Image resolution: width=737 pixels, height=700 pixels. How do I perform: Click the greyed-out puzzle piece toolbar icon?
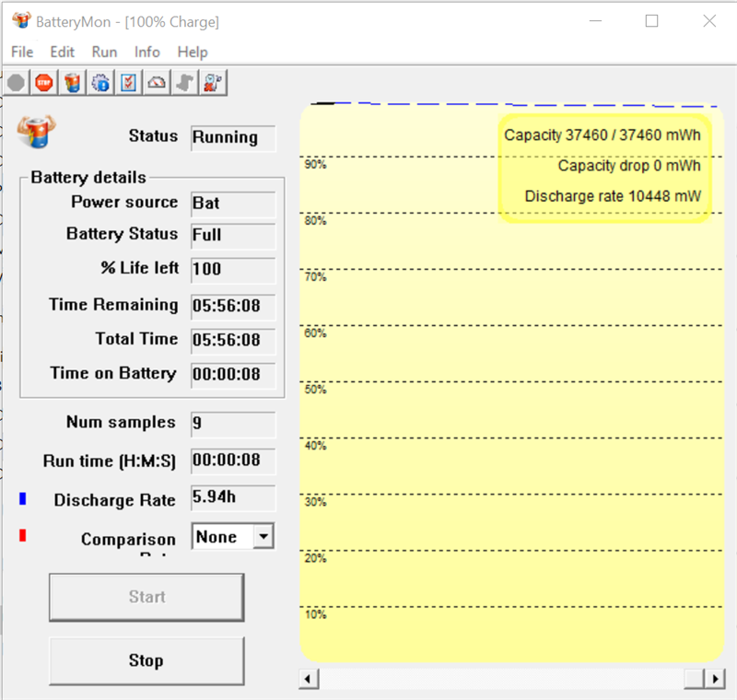(185, 83)
